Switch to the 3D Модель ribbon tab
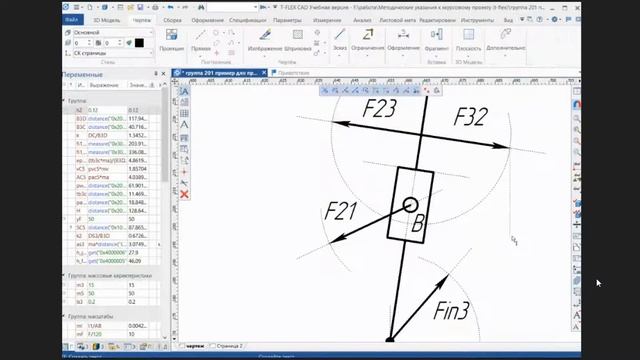Screen dimensions: 640x360 pyautogui.click(x=107, y=20)
